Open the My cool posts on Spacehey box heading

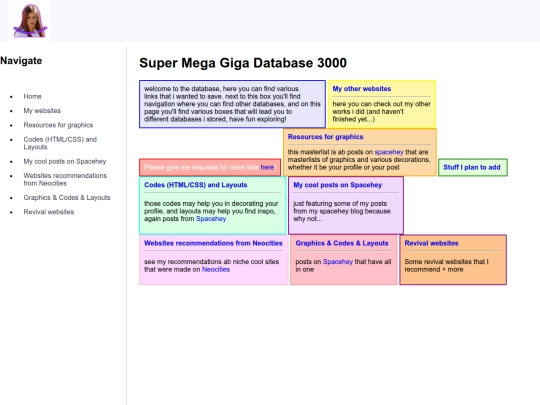pyautogui.click(x=338, y=185)
